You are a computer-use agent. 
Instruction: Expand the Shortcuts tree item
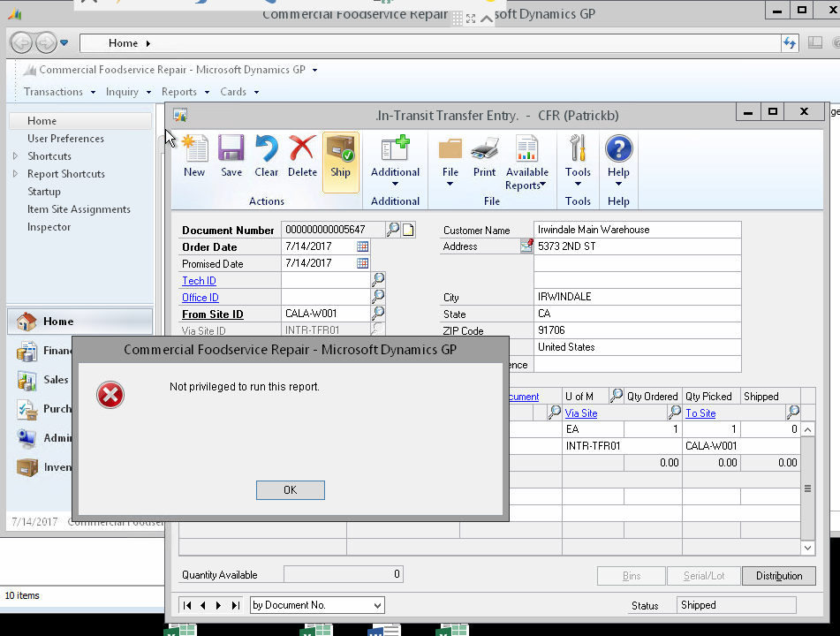click(x=15, y=156)
